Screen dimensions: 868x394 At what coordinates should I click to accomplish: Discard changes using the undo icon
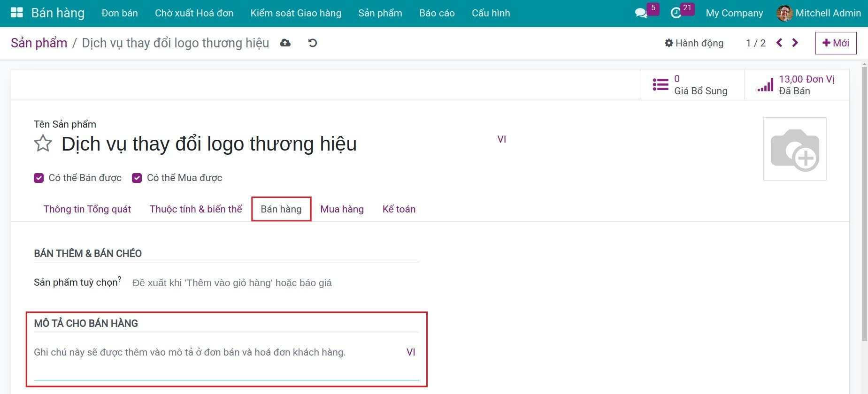pos(313,43)
